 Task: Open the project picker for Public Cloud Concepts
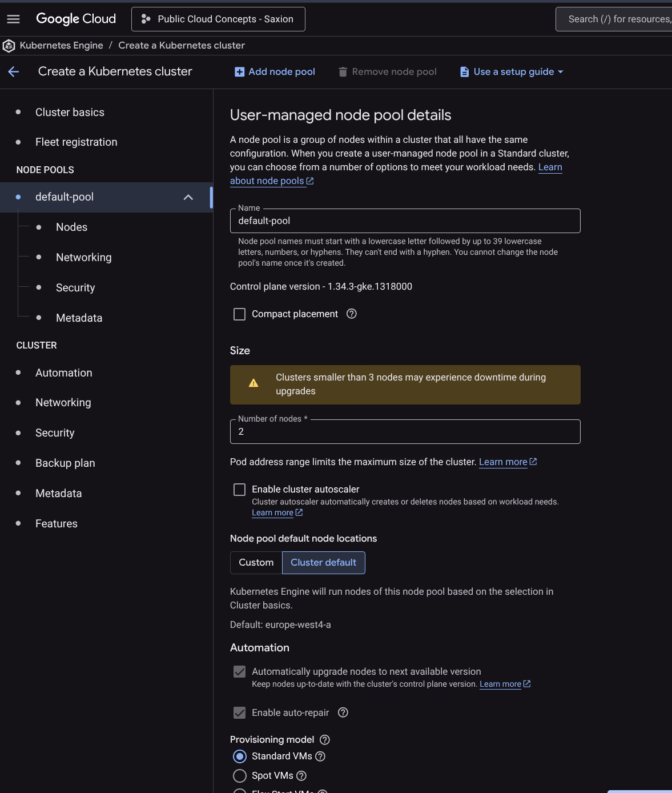[x=218, y=18]
